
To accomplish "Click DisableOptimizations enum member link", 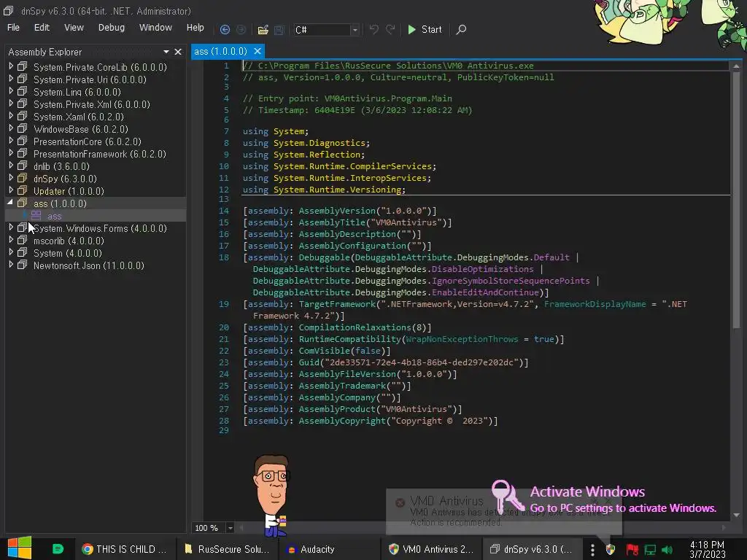I will tap(483, 269).
